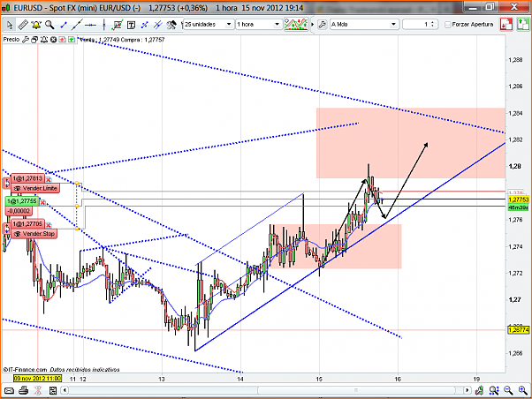Image resolution: width=532 pixels, height=399 pixels.
Task: Click the alert bell tool
Action: pyautogui.click(x=36, y=25)
